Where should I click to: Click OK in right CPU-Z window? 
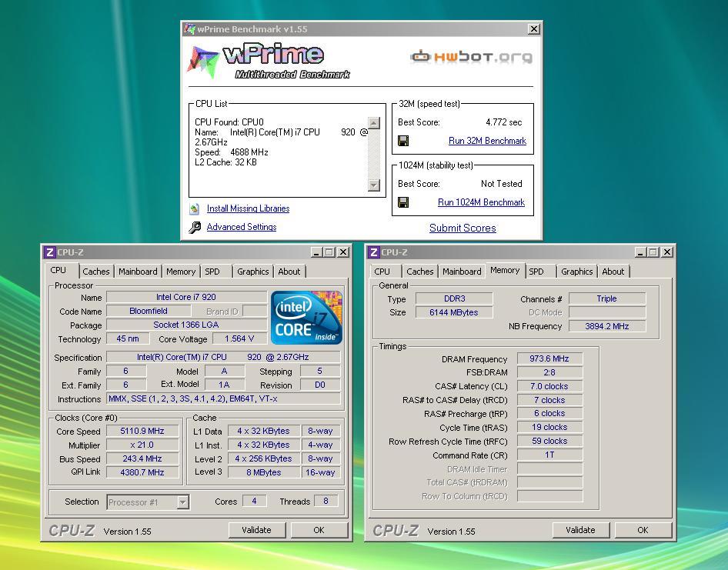[x=643, y=530]
